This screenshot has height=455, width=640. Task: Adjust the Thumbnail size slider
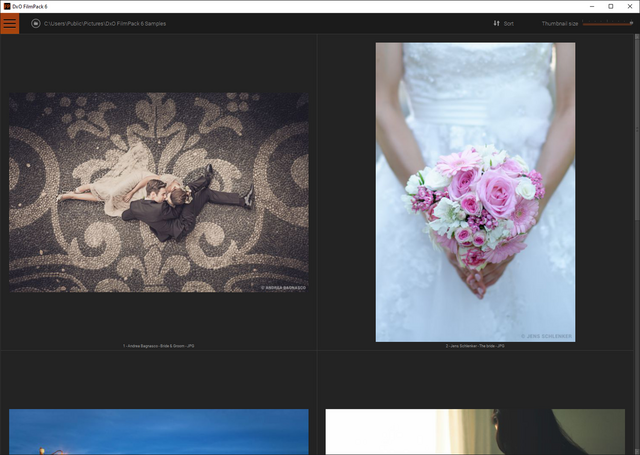(x=607, y=23)
